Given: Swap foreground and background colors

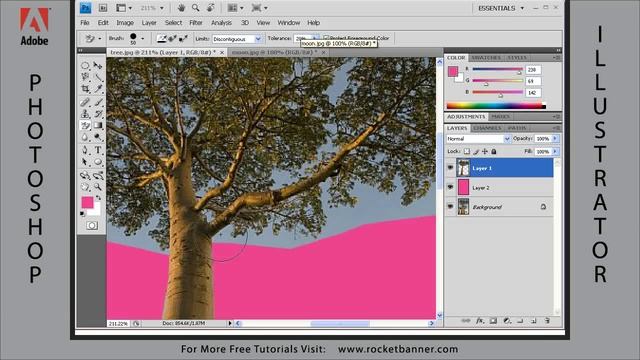Looking at the screenshot, I should pos(98,198).
